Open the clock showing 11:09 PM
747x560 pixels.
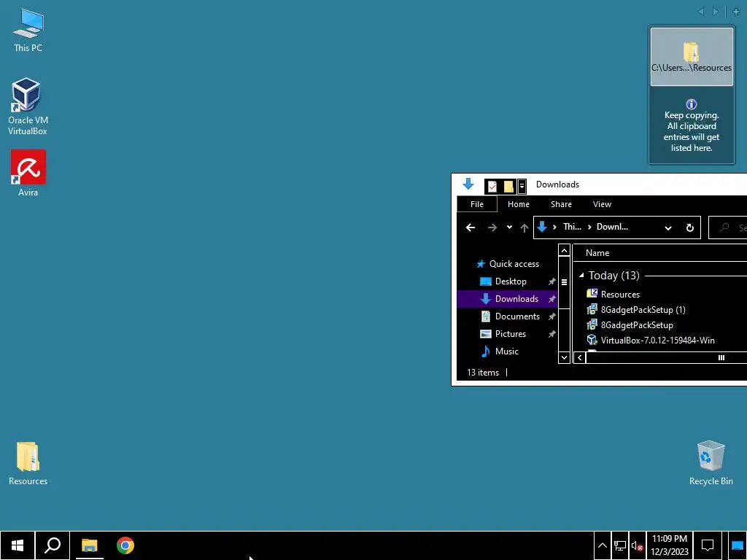click(670, 545)
